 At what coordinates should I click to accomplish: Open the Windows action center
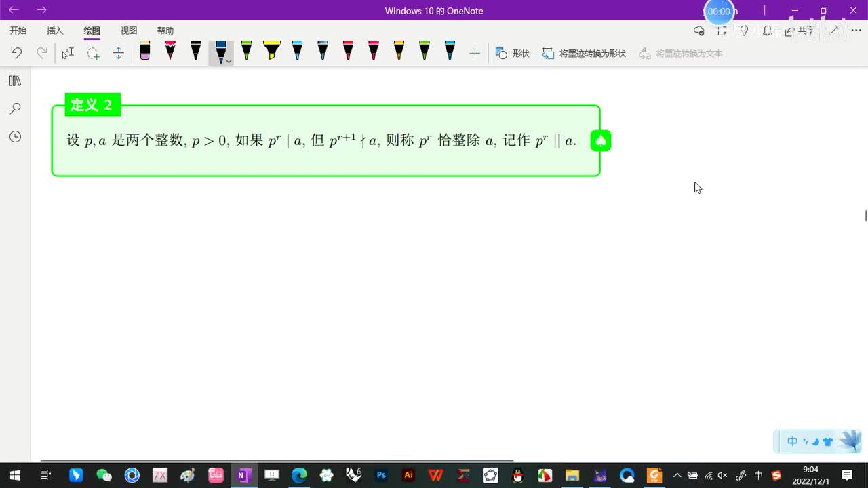coord(847,475)
